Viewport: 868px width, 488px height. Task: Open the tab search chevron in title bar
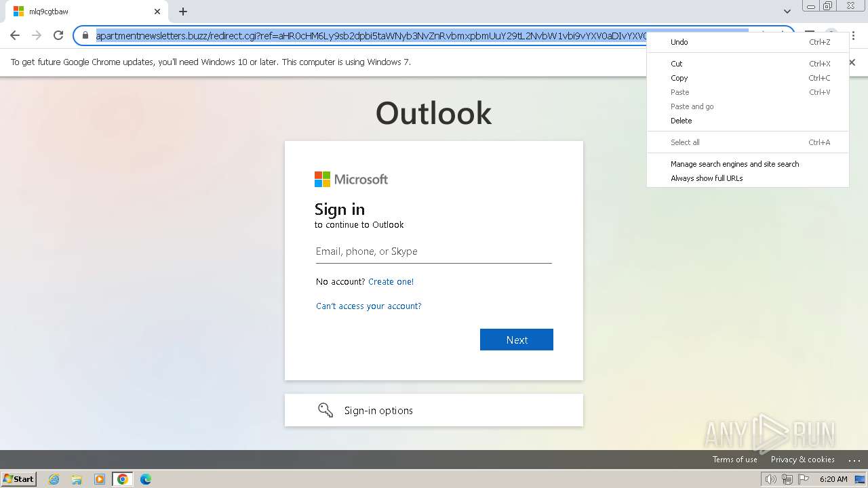click(787, 12)
